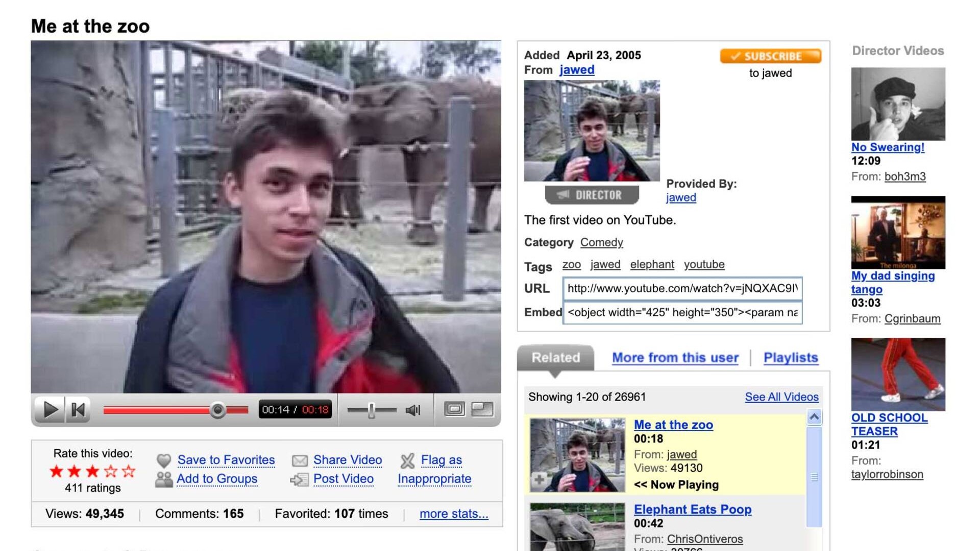Image resolution: width=980 pixels, height=551 pixels.
Task: Click the Add to Groups people icon
Action: pos(164,480)
